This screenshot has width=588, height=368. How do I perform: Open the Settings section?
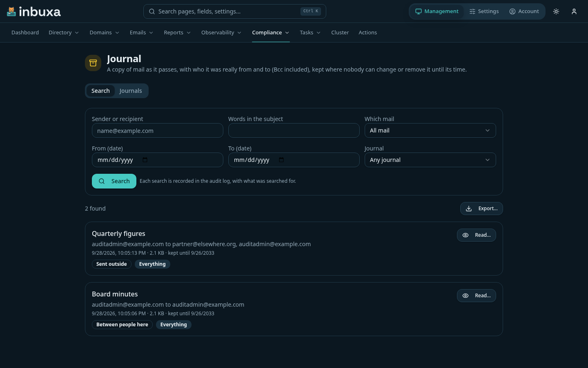coord(484,11)
